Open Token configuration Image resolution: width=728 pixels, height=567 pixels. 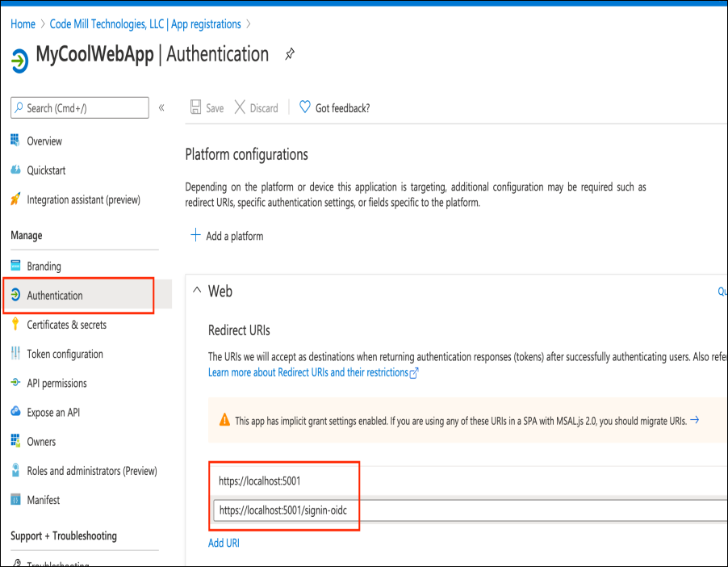tap(65, 354)
